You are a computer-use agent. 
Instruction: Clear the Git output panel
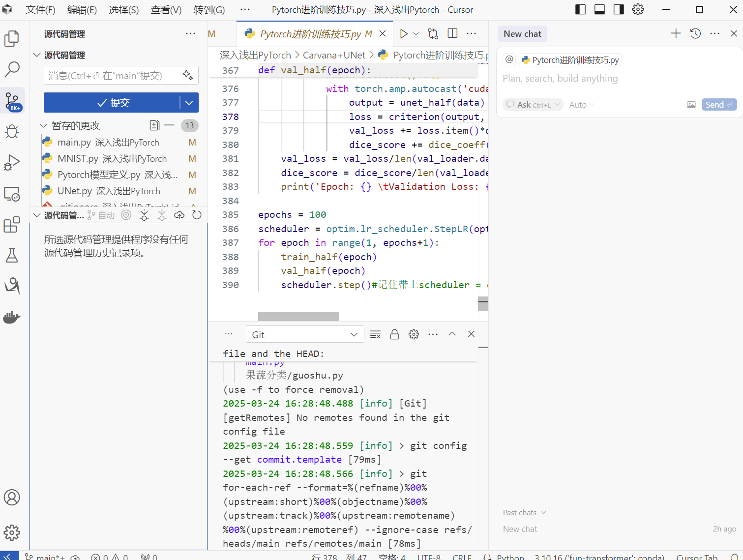click(x=375, y=334)
